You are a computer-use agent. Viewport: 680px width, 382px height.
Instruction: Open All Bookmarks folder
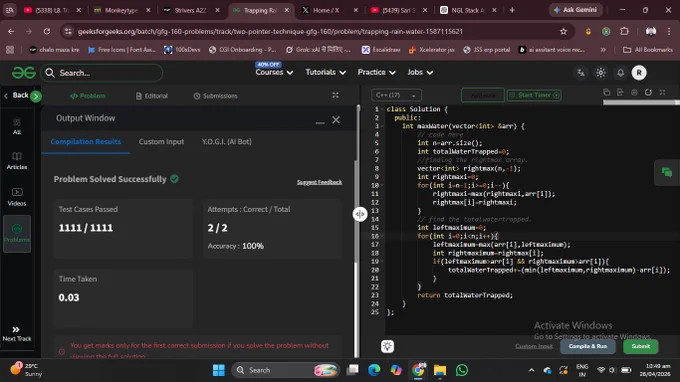pos(647,50)
